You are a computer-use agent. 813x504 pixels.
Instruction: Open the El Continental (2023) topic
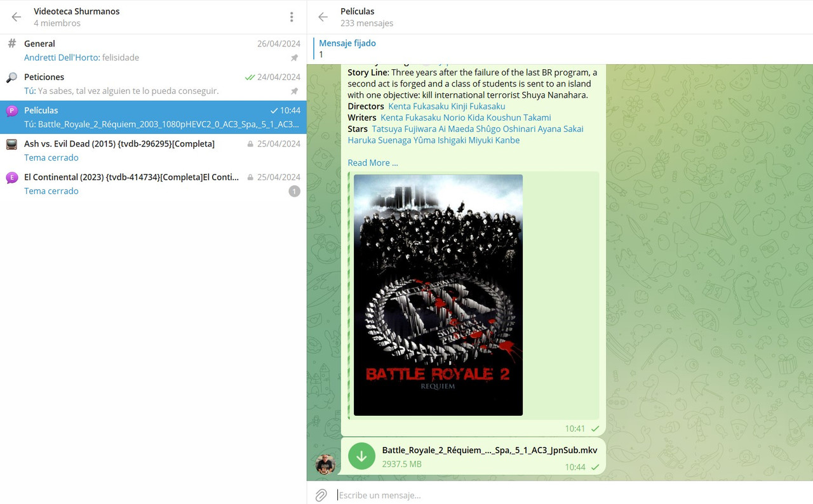[153, 183]
